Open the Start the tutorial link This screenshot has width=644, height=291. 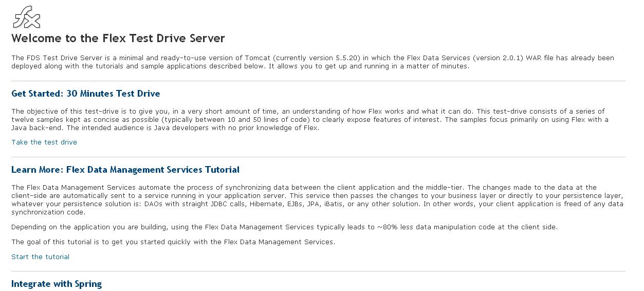[x=40, y=257]
